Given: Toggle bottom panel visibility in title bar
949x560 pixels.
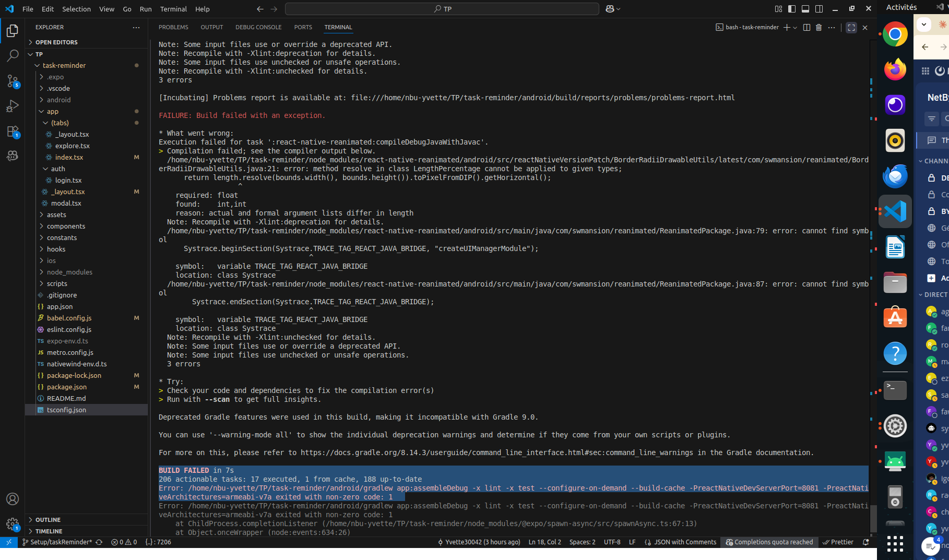Looking at the screenshot, I should (805, 9).
